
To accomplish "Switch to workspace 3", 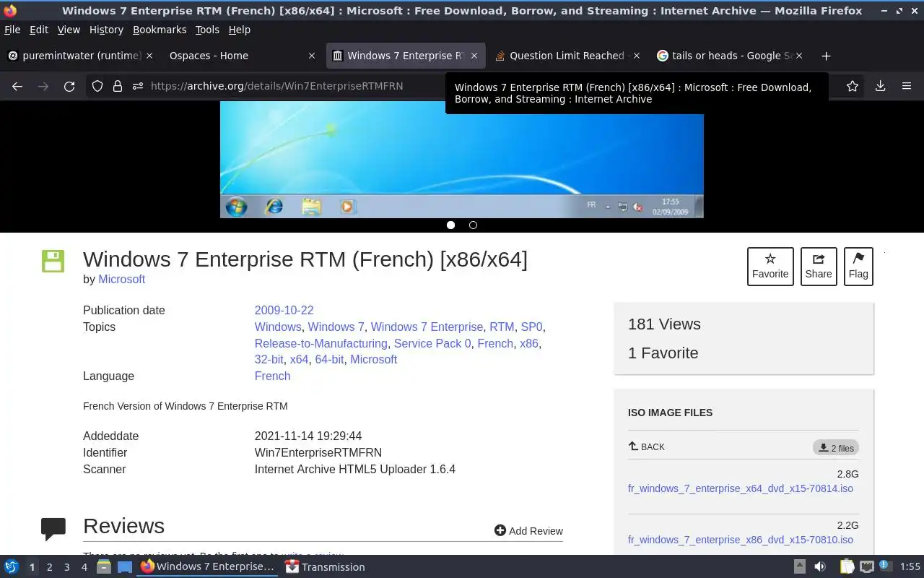I will [x=66, y=567].
